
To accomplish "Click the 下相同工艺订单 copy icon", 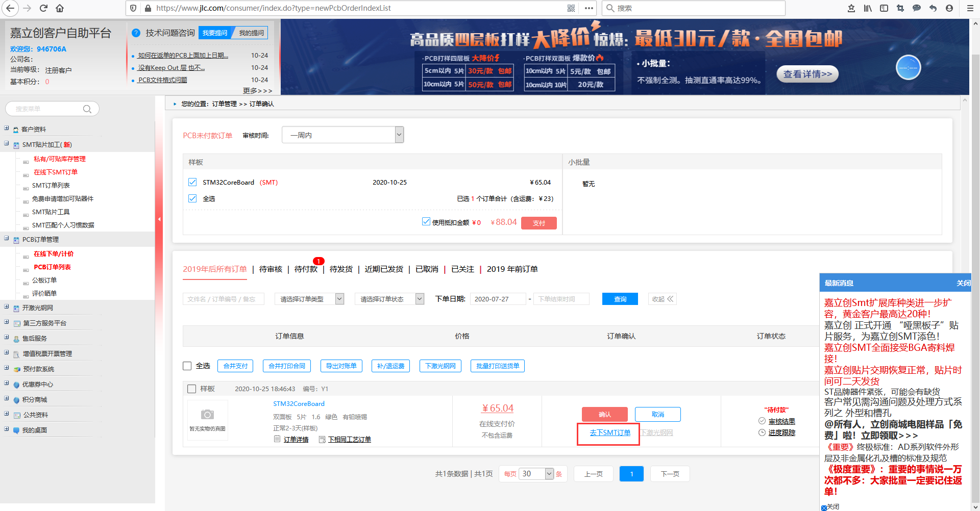I will 321,439.
